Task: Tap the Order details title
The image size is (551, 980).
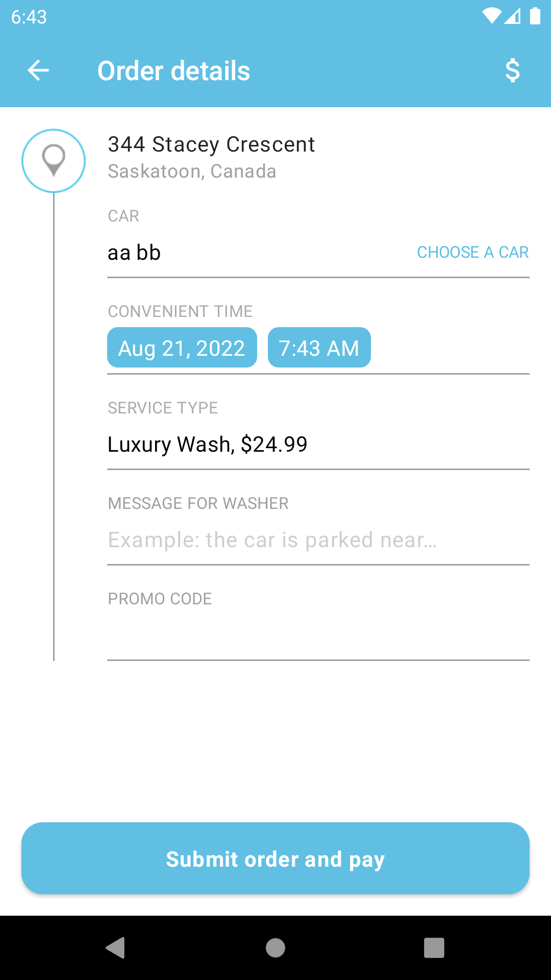Action: pos(174,70)
